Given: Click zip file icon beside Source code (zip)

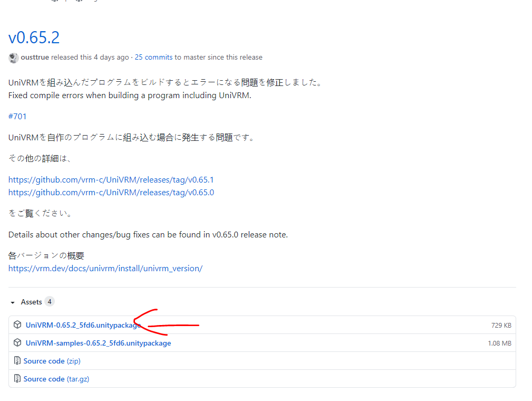Looking at the screenshot, I should click(x=17, y=360).
